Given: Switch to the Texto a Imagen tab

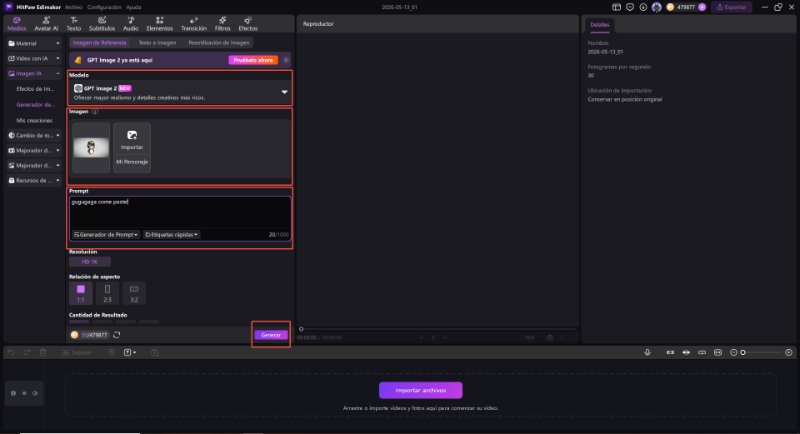Looking at the screenshot, I should [x=157, y=43].
